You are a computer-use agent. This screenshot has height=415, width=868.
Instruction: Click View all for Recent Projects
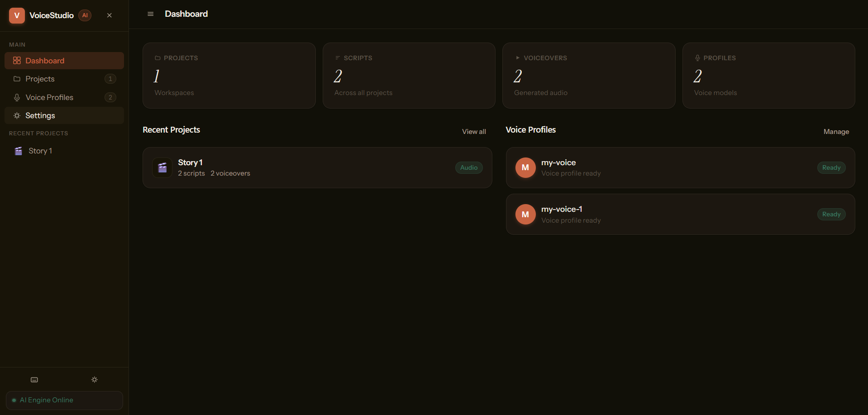474,132
